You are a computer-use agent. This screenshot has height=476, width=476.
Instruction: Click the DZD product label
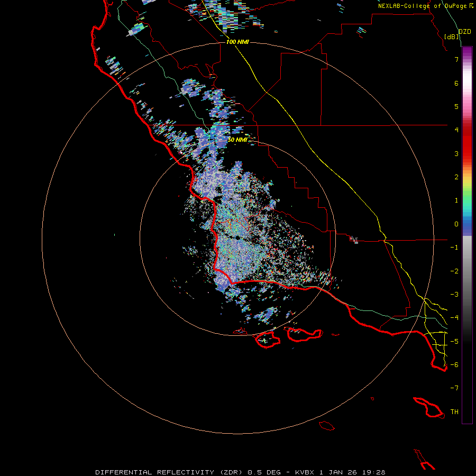[465, 32]
